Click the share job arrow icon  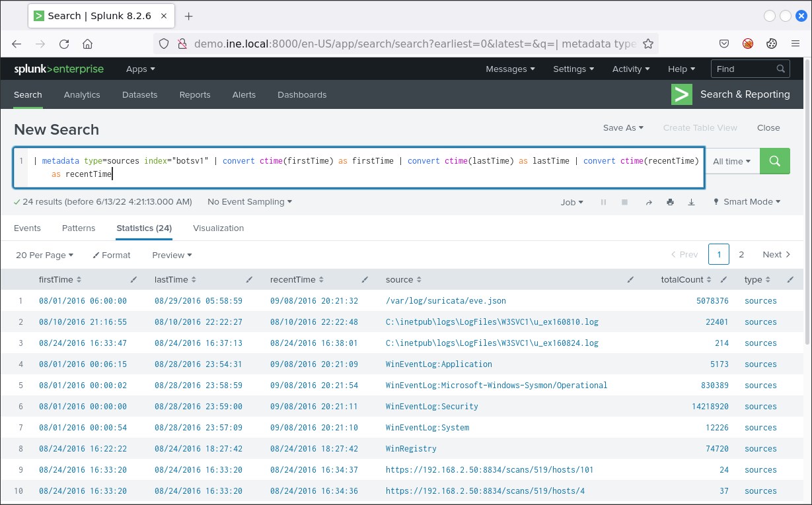click(x=649, y=202)
